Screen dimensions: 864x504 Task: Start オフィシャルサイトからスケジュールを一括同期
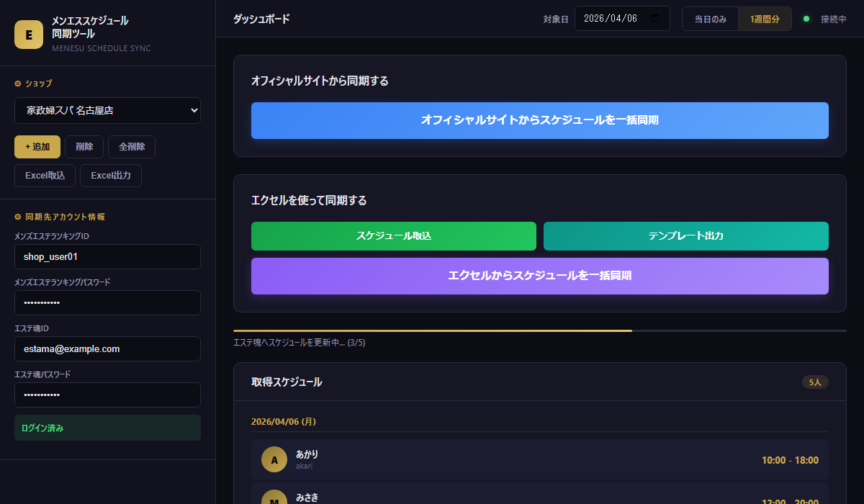539,120
